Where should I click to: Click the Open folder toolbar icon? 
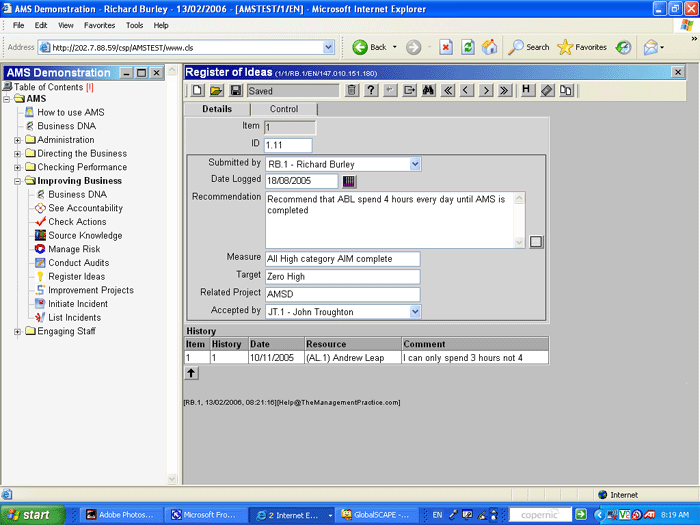click(x=216, y=91)
